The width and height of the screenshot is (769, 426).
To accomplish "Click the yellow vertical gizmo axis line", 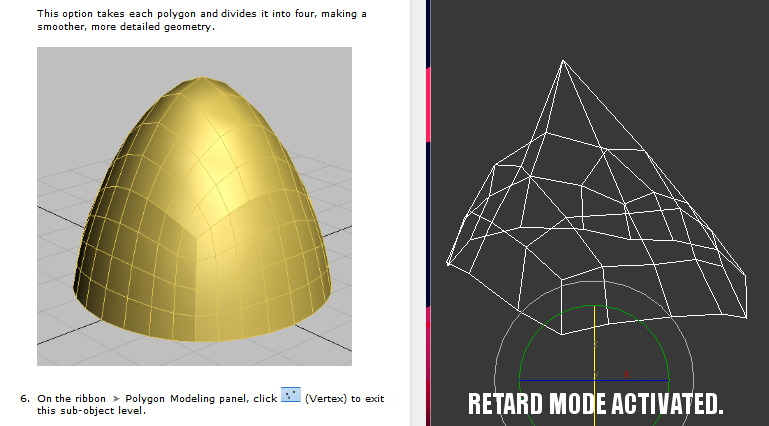I will coord(594,365).
